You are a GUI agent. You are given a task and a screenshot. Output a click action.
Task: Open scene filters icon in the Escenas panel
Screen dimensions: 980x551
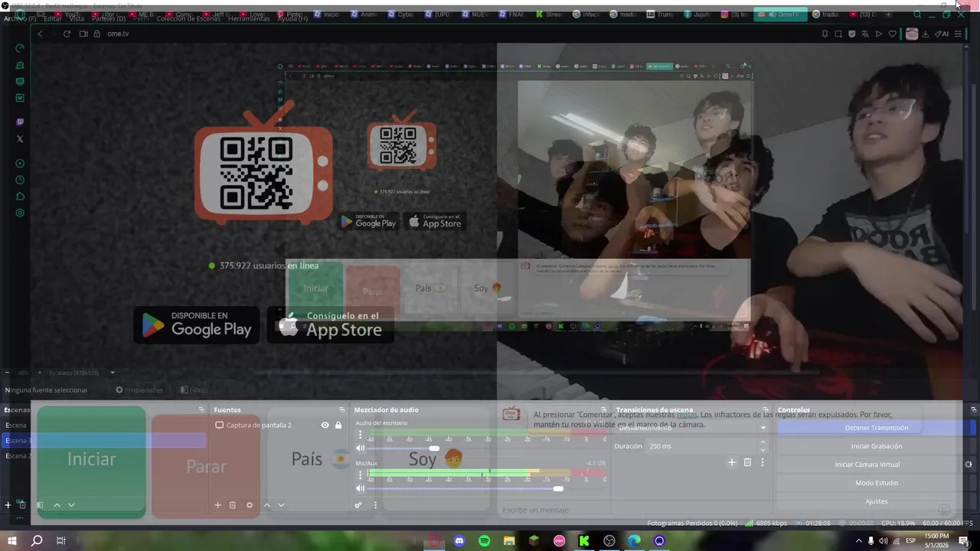point(40,505)
